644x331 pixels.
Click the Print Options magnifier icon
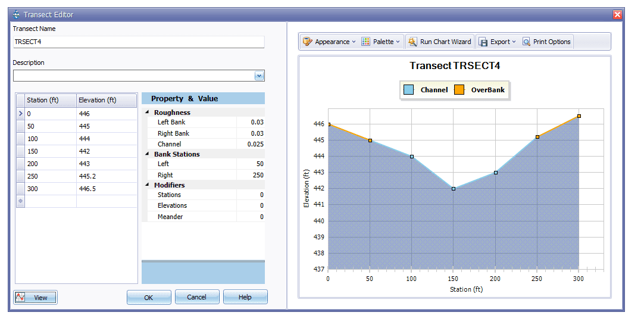527,42
